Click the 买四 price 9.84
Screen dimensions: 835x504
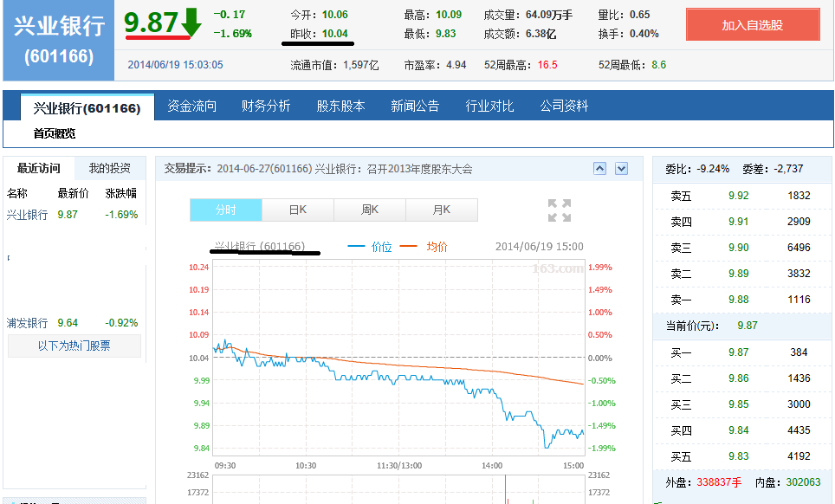click(x=739, y=430)
